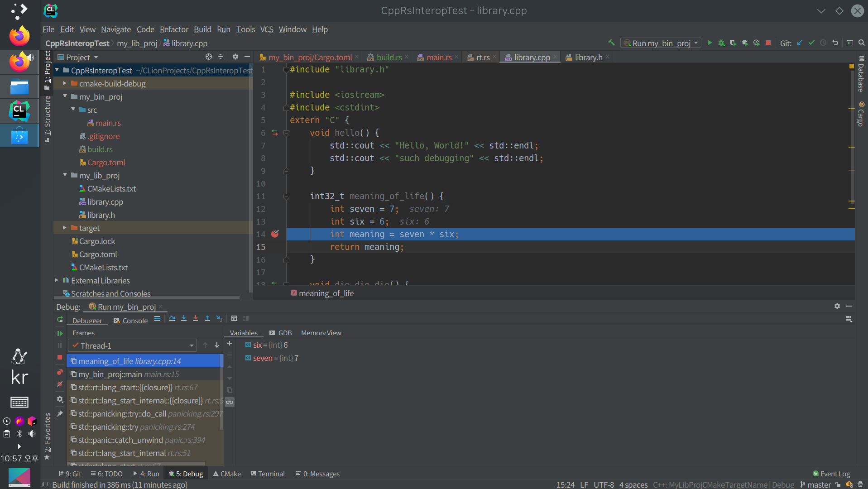
Task: Switch to the Console debug tab
Action: coord(130,321)
